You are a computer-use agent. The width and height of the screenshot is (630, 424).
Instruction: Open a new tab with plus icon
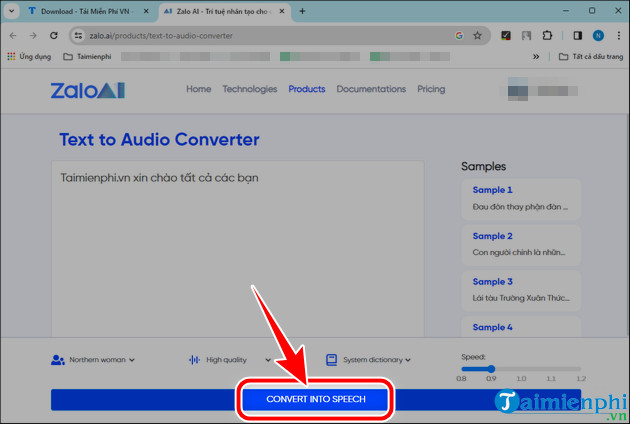click(302, 11)
